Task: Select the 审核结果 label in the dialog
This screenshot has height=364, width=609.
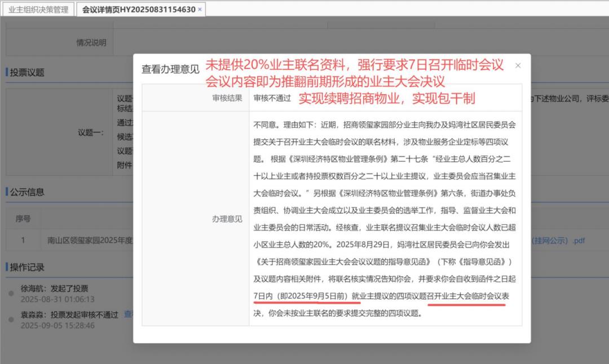Action: [227, 98]
